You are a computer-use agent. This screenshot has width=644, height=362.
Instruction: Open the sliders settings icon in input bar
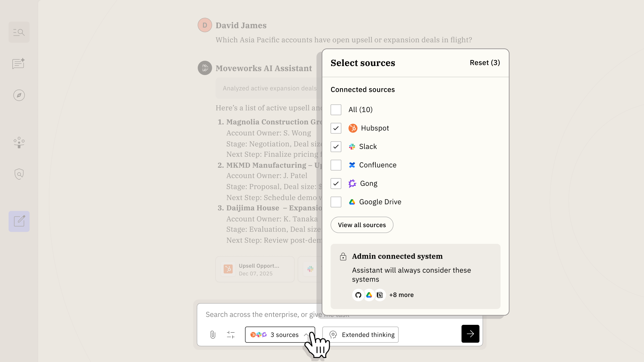click(x=231, y=335)
